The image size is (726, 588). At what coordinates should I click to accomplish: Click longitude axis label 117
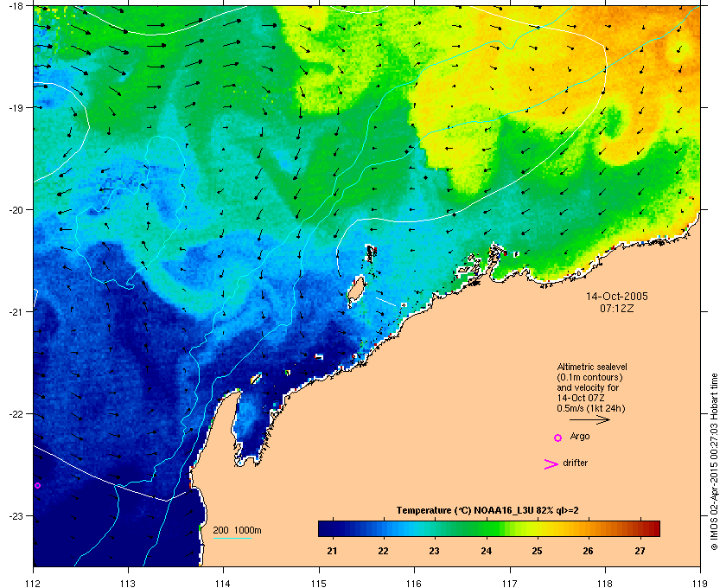[509, 584]
